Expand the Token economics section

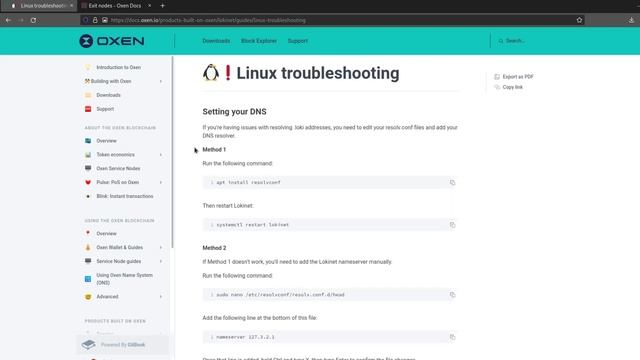pos(161,155)
